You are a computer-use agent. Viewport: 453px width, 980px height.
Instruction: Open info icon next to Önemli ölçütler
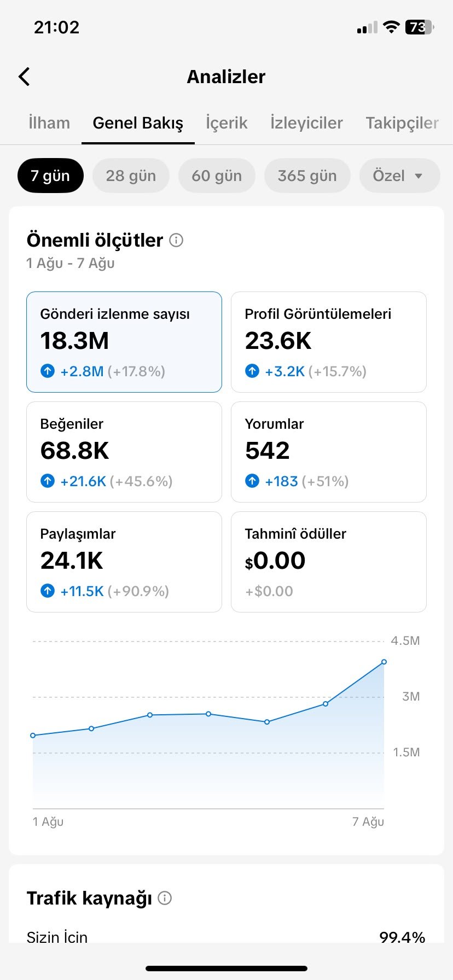pyautogui.click(x=176, y=240)
